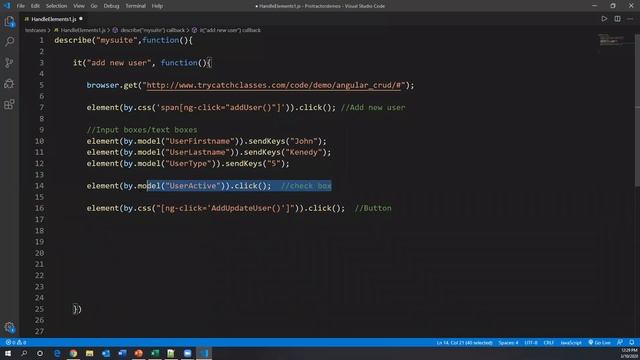Click the //Button comment on line 16
Screen dimensions: 640x360
tap(373, 208)
